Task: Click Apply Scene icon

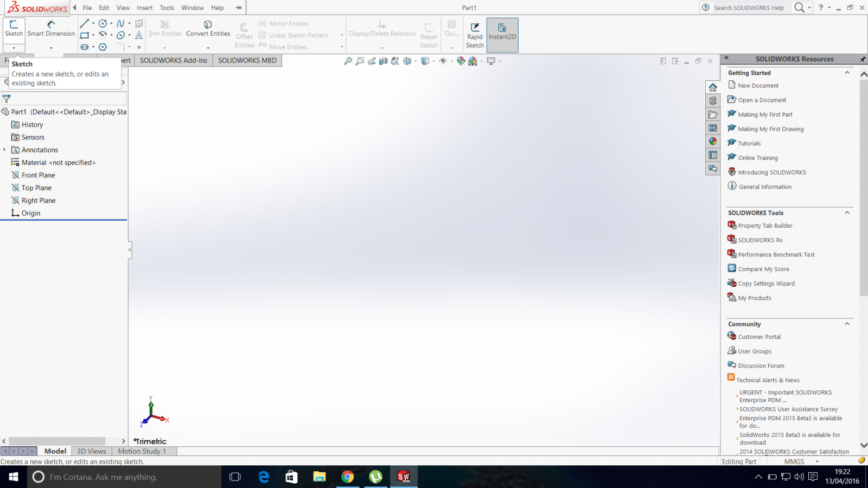Action: [x=473, y=61]
